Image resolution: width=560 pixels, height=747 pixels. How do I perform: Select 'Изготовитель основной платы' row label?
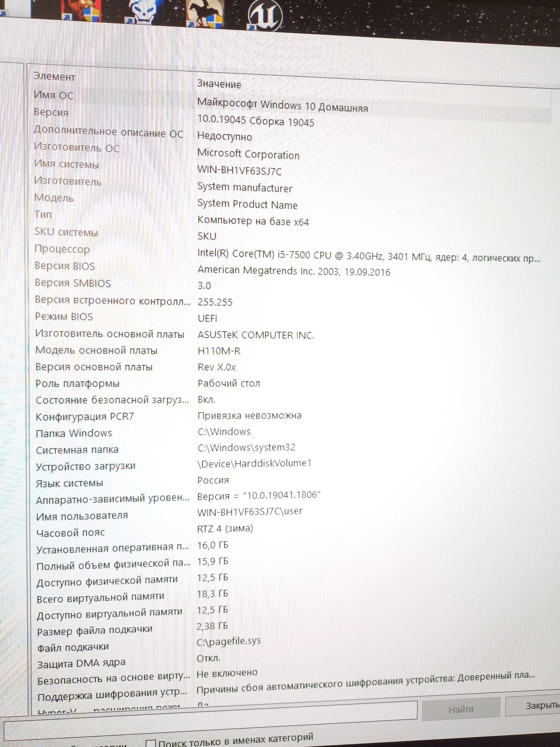pos(110,334)
